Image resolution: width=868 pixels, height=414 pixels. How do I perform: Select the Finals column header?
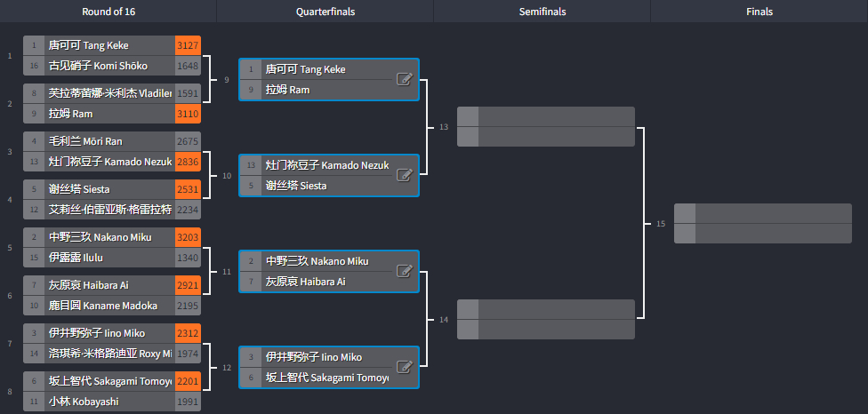[x=759, y=12]
